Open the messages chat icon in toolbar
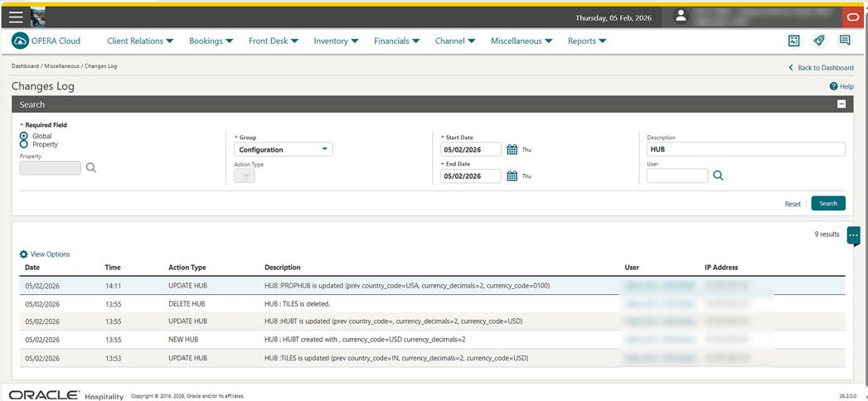This screenshot has width=868, height=401. tap(844, 41)
